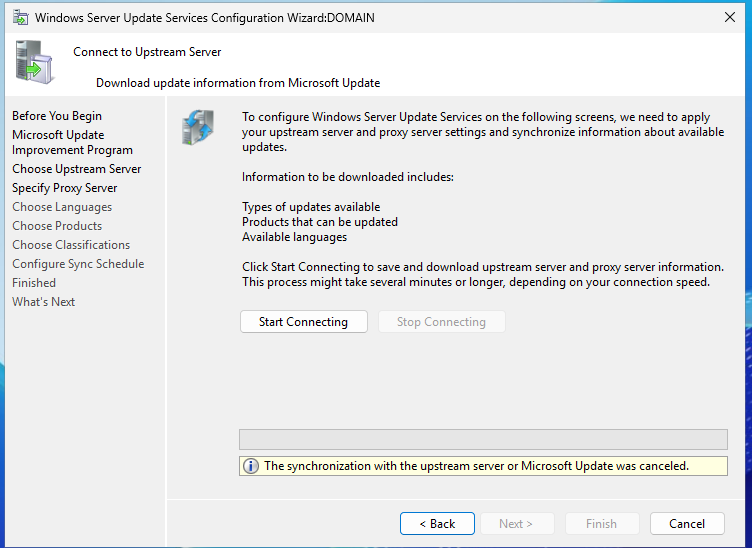Click the WSUS wizard title bar icon
The height and width of the screenshot is (548, 752).
click(x=20, y=17)
